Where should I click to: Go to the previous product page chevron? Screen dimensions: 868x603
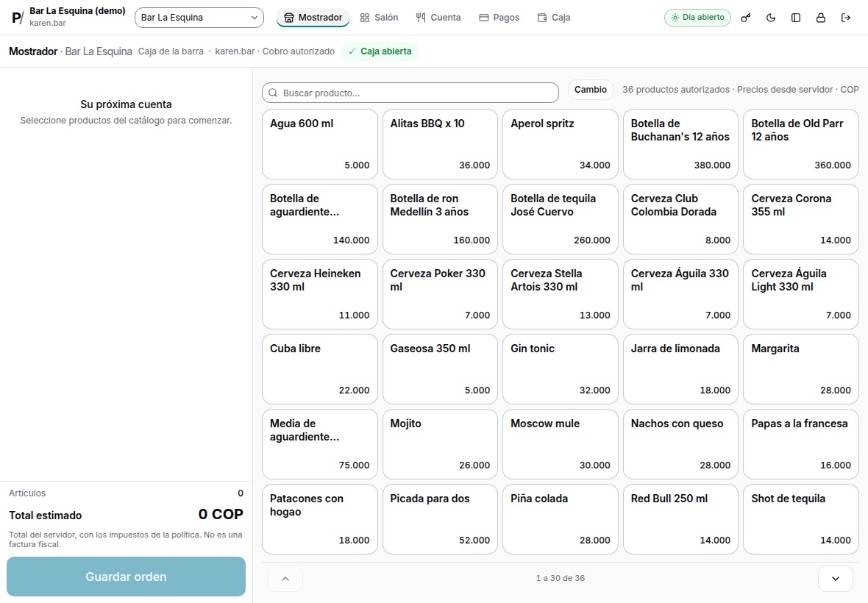(x=285, y=579)
